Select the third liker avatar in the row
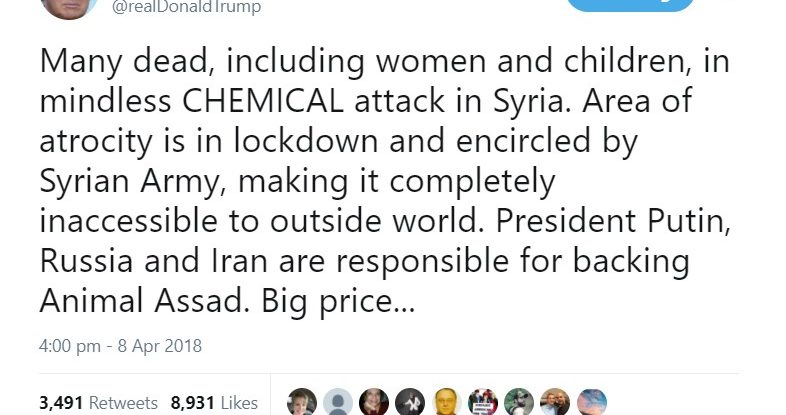This screenshot has width=786, height=415. (x=374, y=402)
